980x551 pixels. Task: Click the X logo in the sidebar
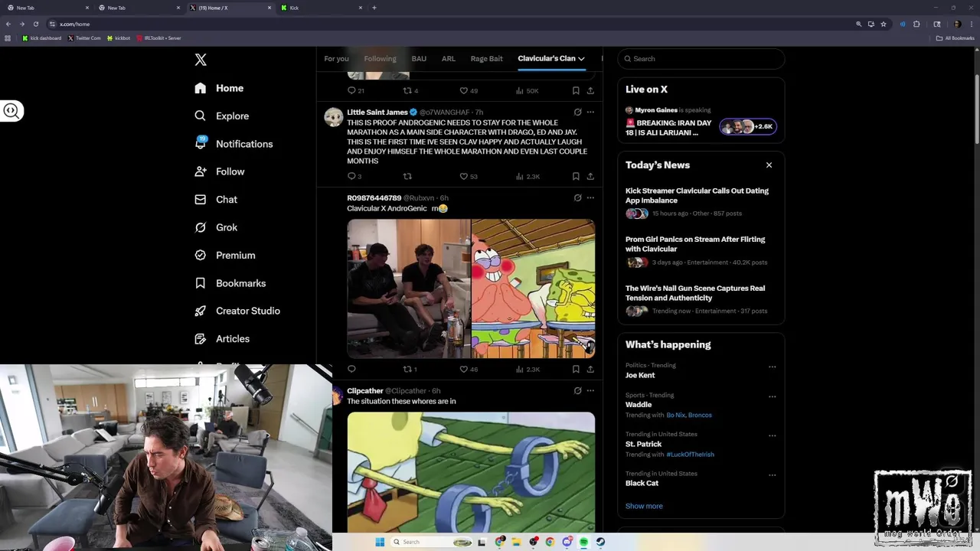point(201,60)
